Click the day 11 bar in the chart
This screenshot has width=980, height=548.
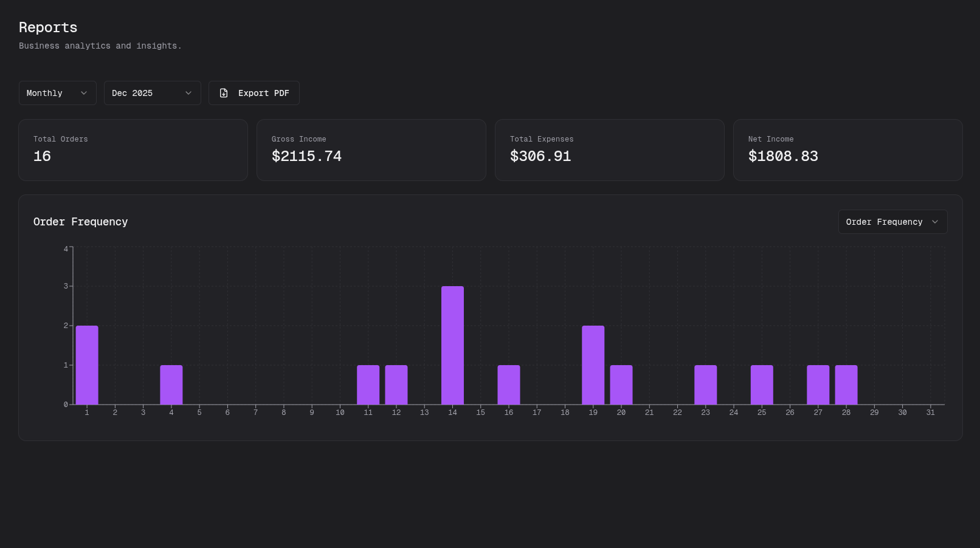[x=368, y=384]
